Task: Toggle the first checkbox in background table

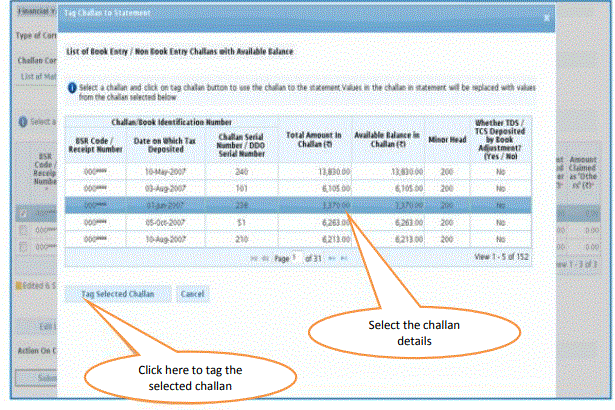Action: [x=23, y=213]
